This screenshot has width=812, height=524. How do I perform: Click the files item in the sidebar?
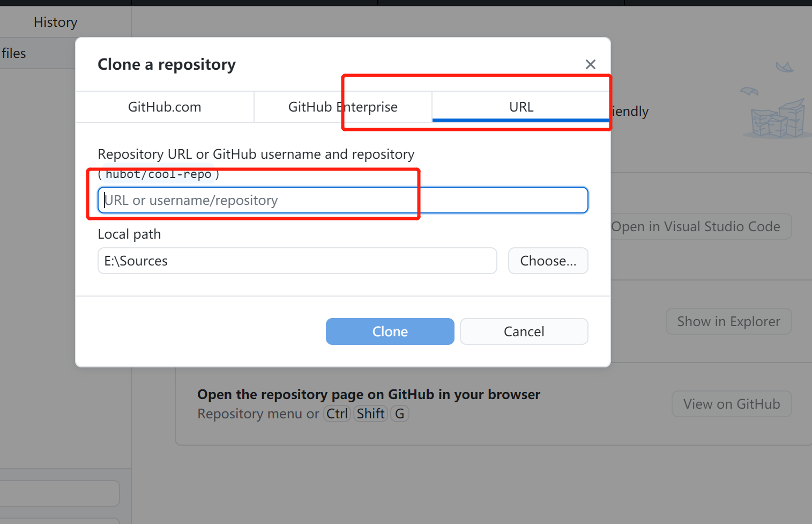13,53
